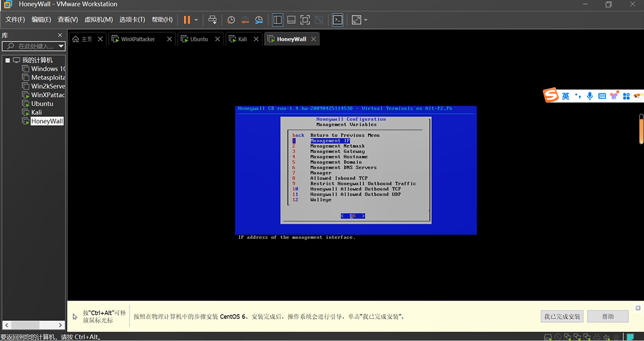This screenshot has width=644, height=341.
Task: Revert VM to previous snapshot
Action: 245,20
